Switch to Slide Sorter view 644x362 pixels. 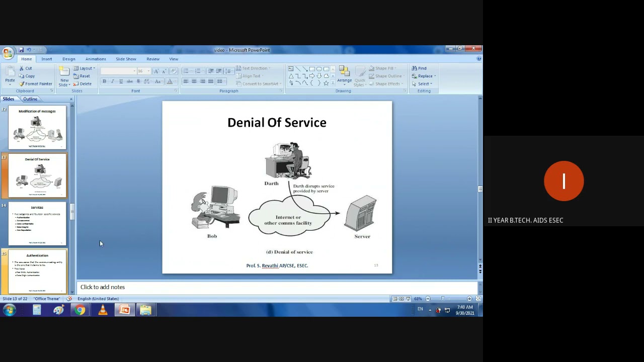pyautogui.click(x=401, y=299)
